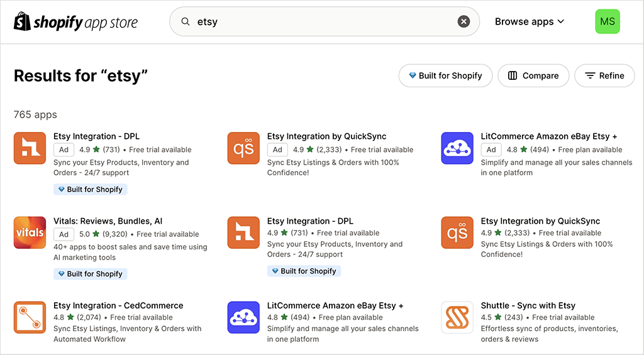Image resolution: width=644 pixels, height=355 pixels.
Task: Click CedCommerce description Sync Etsy Listings, Inventory
Action: coord(127,334)
